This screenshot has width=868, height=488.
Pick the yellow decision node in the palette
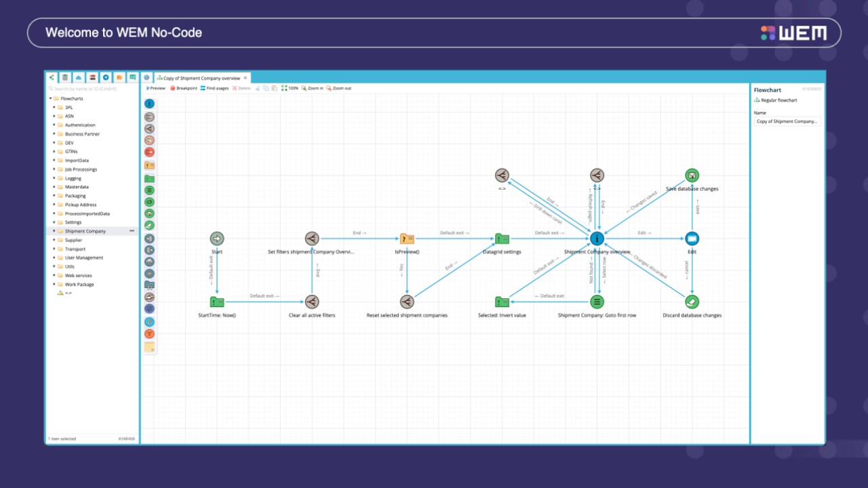click(x=149, y=165)
